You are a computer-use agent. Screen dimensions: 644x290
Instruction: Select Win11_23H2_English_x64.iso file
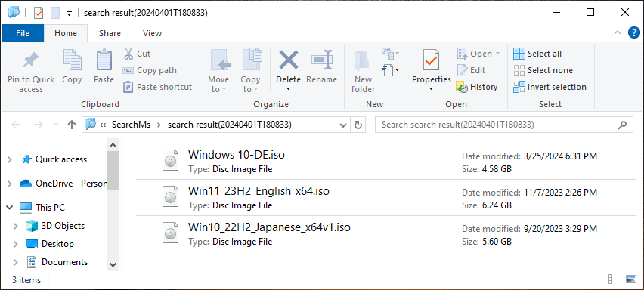385,198
